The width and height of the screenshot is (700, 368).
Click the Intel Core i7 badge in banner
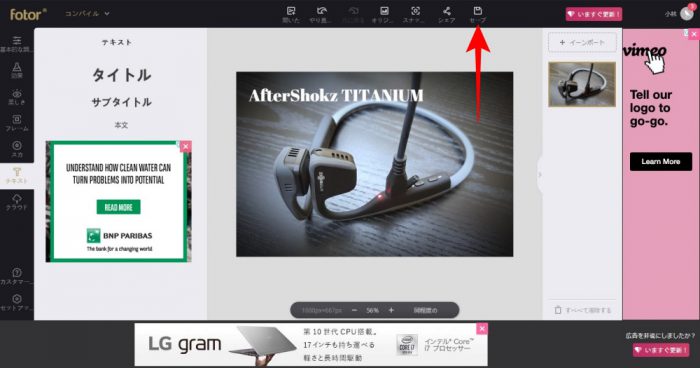point(407,345)
